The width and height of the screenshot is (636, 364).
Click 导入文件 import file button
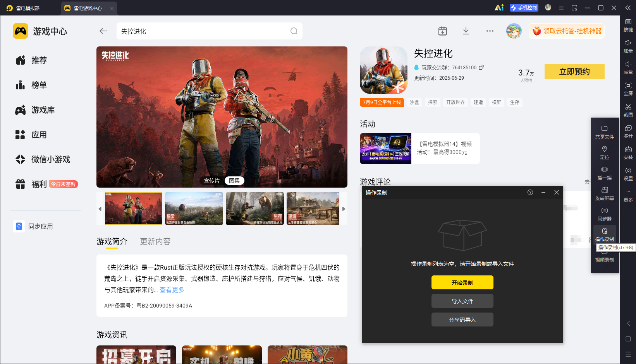[462, 301]
